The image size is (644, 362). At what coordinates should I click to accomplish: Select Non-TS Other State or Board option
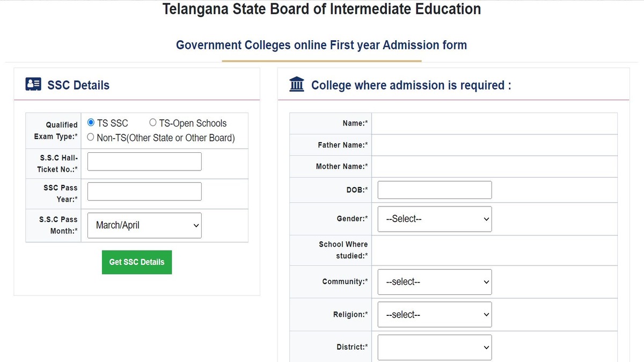pyautogui.click(x=91, y=137)
